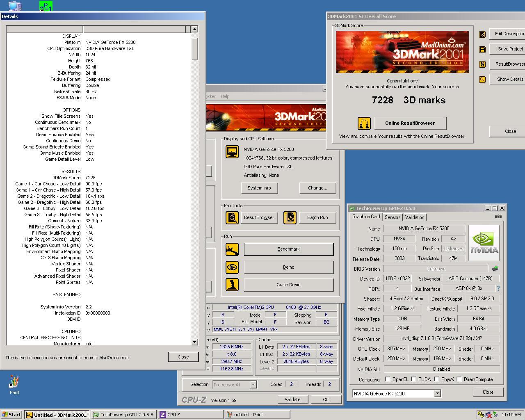Enable the OpenCL checkbox in GPU-Z
The height and width of the screenshot is (420, 525).
point(388,379)
